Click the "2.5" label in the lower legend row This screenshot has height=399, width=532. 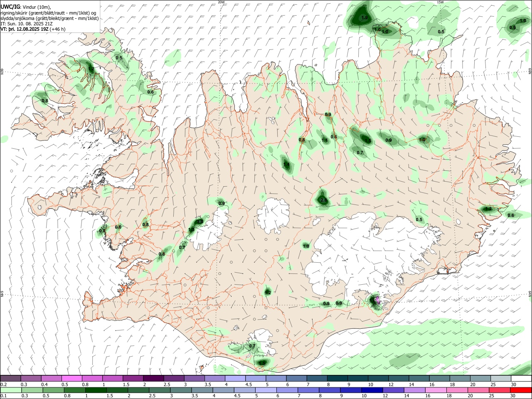[x=152, y=396]
